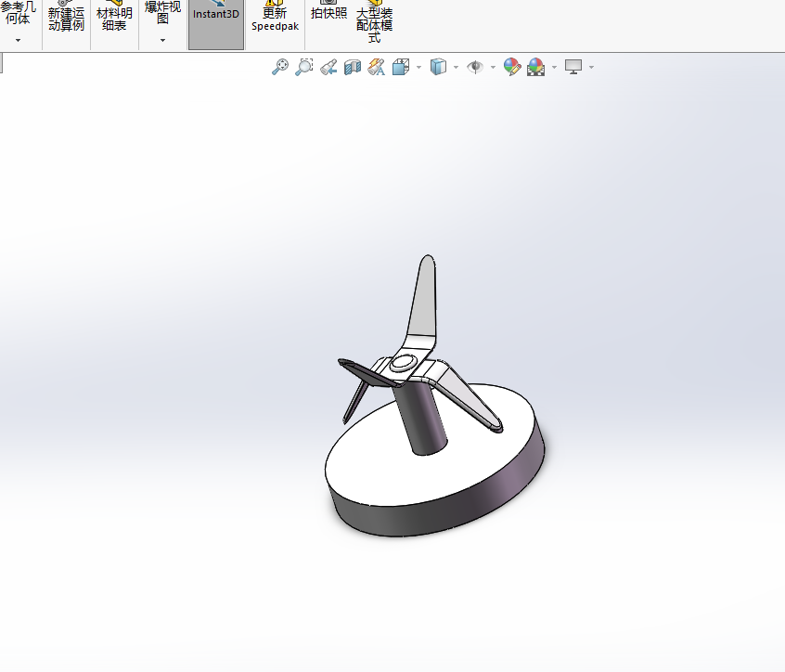Screen dimensions: 785x672
Task: Toggle 大型装配体模式 large assembly mode
Action: (375, 22)
